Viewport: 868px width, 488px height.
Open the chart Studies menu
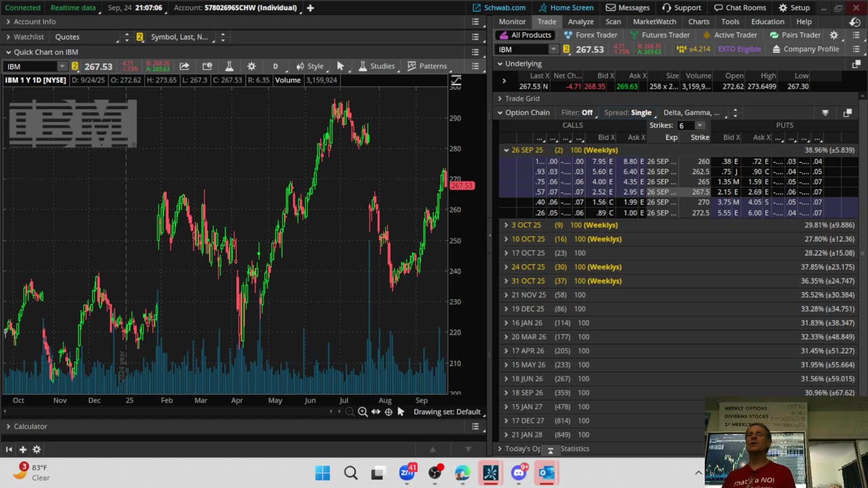point(376,66)
